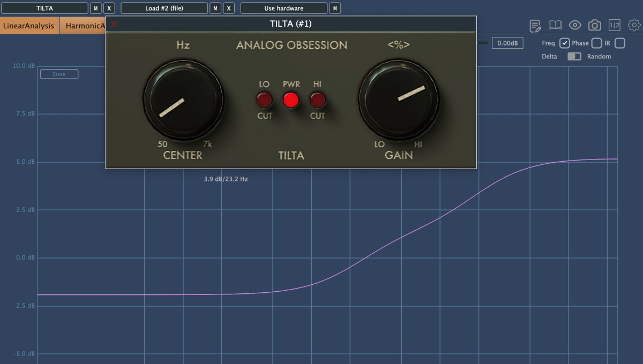Click the CENTER frequency knob
643x364 pixels.
pyautogui.click(x=183, y=100)
